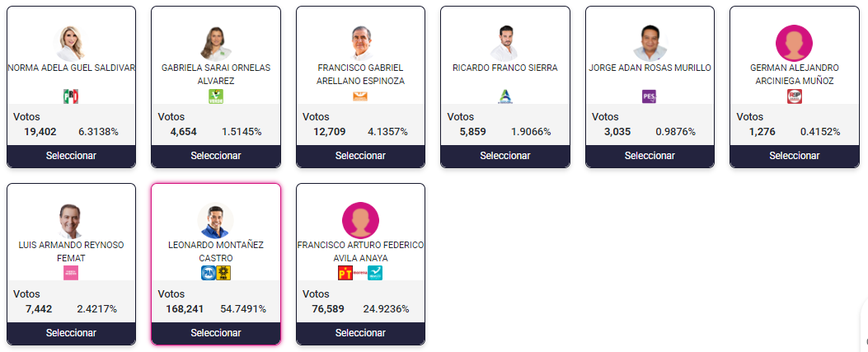Click PRI party logo under Norma Adela Guel
The image size is (868, 352).
point(71,96)
